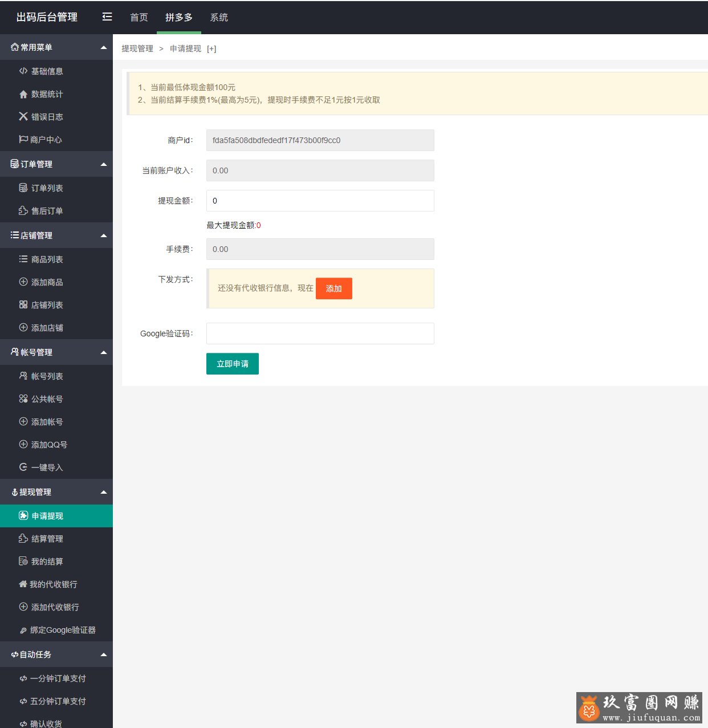This screenshot has height=728, width=708.
Task: Click the Google icon beside 一键导入
Action: pyautogui.click(x=23, y=467)
